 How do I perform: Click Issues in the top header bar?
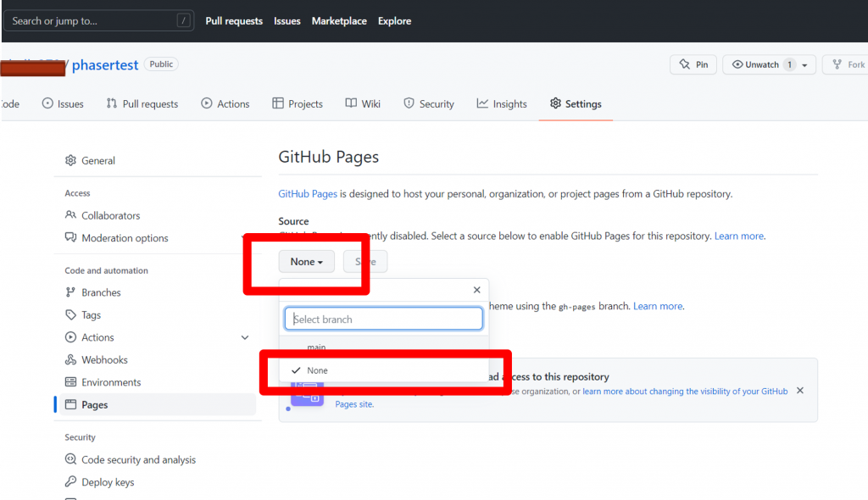click(287, 21)
